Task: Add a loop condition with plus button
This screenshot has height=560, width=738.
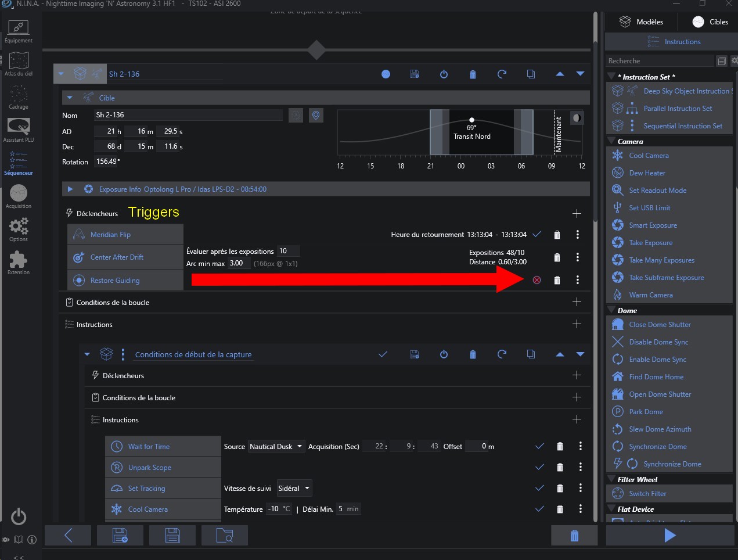Action: (577, 302)
